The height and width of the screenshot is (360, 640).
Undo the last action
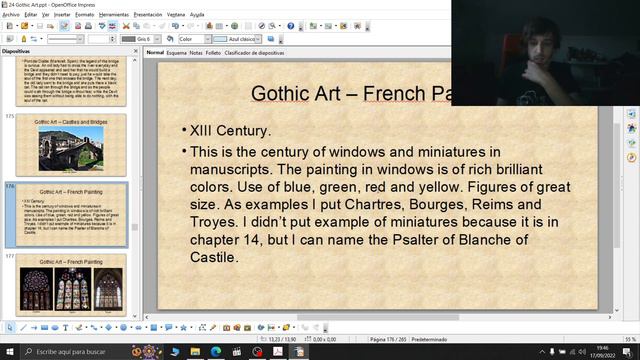coord(176,26)
